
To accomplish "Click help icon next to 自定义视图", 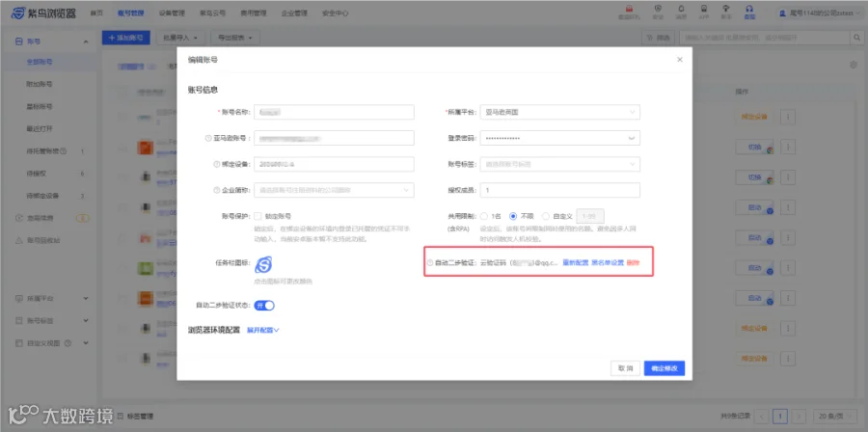I will (x=68, y=343).
